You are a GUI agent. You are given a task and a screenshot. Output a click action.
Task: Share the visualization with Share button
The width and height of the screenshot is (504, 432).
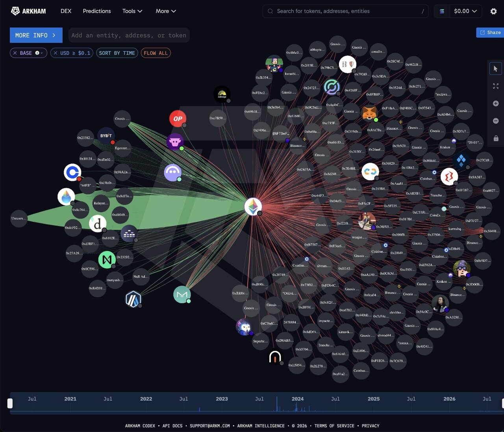pyautogui.click(x=490, y=33)
